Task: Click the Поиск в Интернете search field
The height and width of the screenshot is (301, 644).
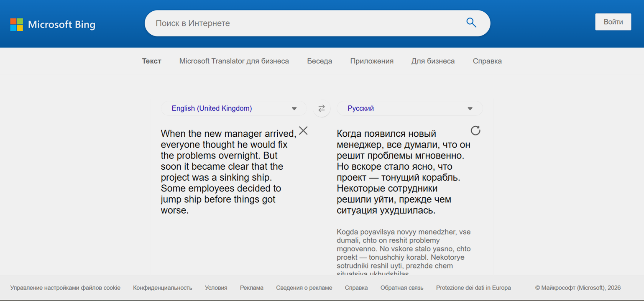Action: coord(305,23)
